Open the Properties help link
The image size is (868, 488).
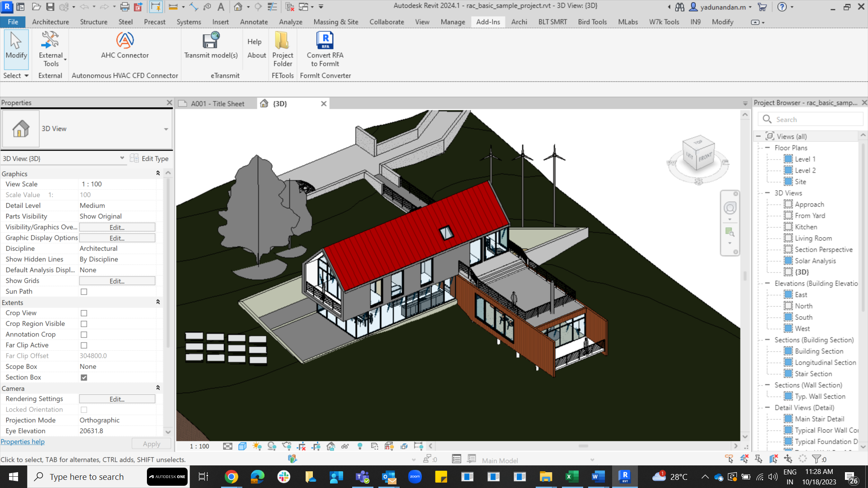[23, 442]
